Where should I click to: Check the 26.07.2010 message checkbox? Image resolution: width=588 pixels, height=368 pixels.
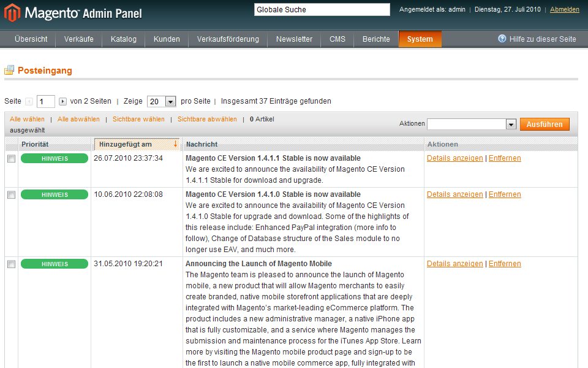[x=12, y=158]
